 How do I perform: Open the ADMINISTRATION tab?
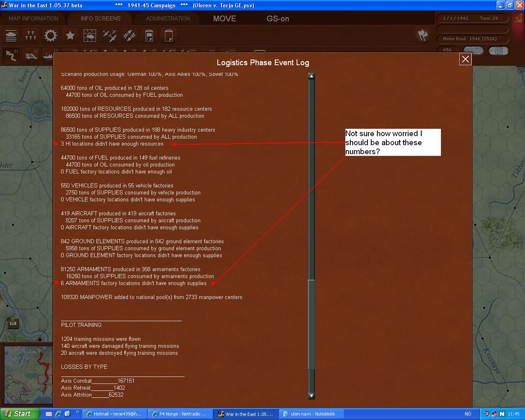168,18
